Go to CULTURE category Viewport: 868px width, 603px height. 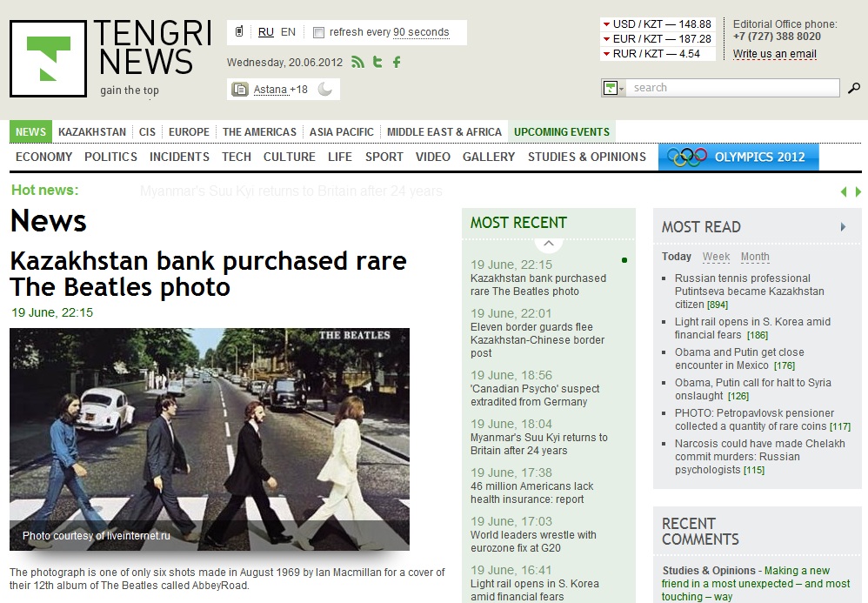pyautogui.click(x=289, y=157)
